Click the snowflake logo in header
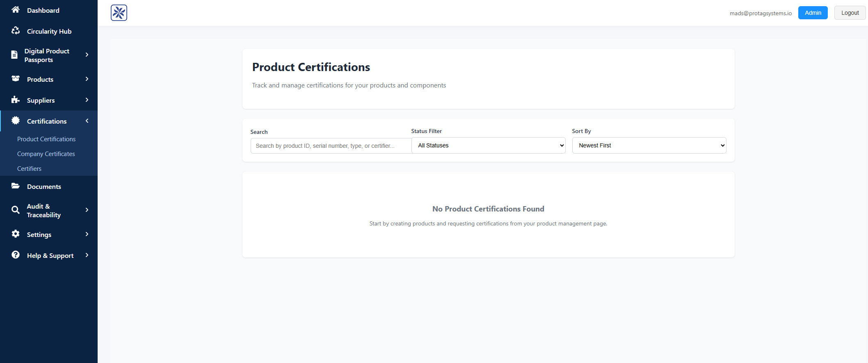 pos(119,13)
